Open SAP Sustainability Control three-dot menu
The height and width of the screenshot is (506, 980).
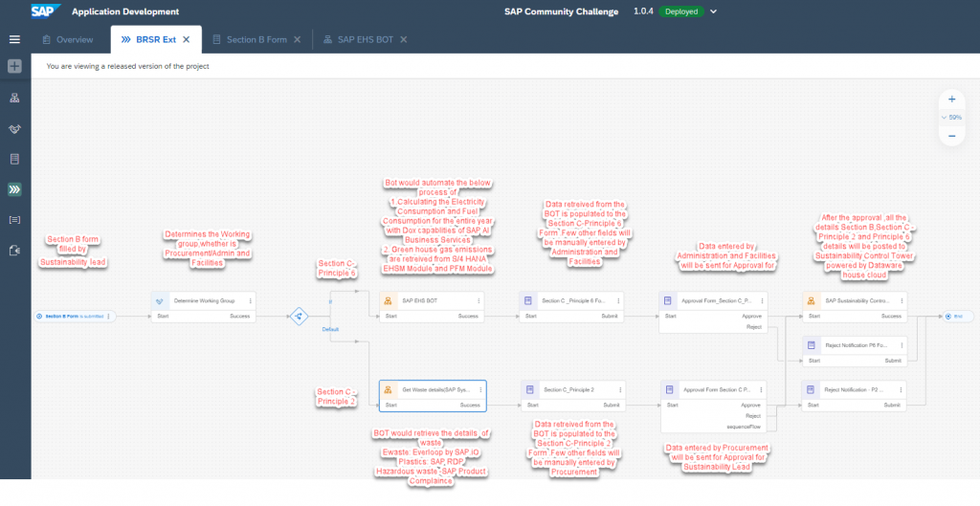[x=902, y=300]
